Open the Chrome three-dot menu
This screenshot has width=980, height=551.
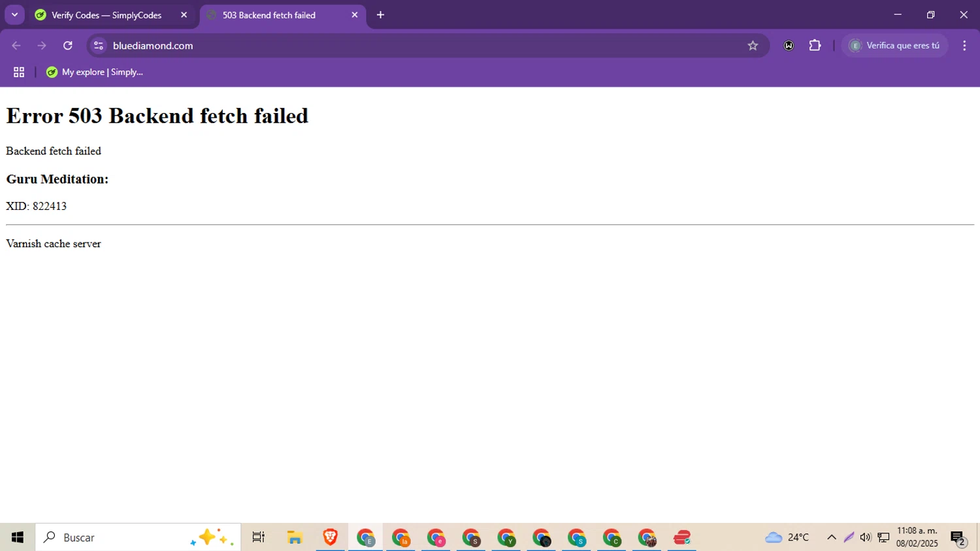click(x=964, y=46)
